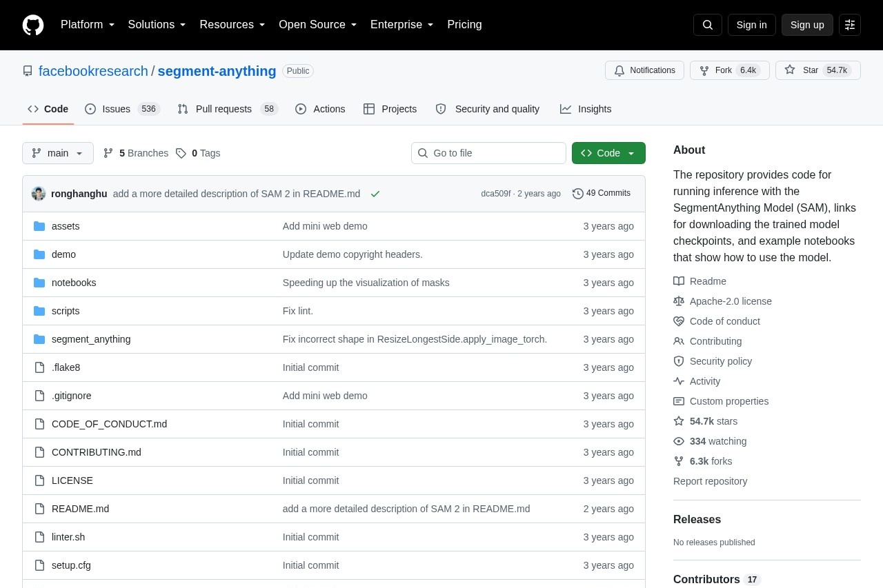Expand the green Code dropdown button
Screen dimensions: 883x588
click(608, 153)
